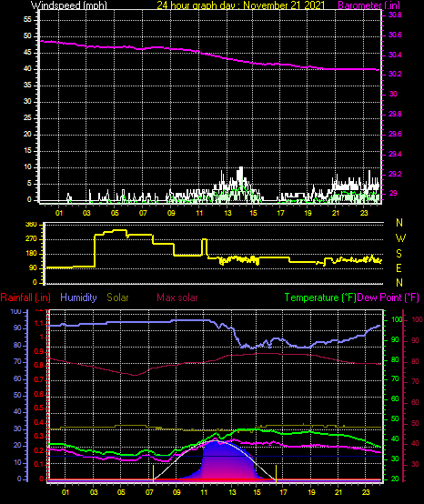
Task: Click the sunrise yellow marker near hour 07
Action: [x=154, y=473]
